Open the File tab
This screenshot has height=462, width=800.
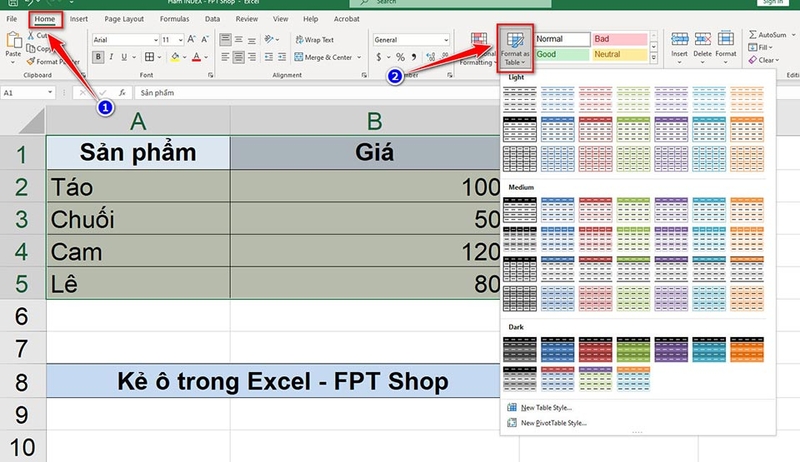[11, 19]
